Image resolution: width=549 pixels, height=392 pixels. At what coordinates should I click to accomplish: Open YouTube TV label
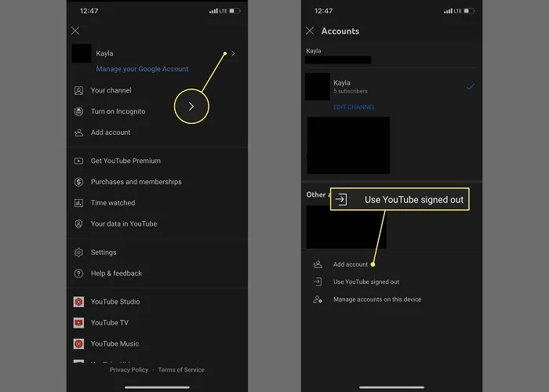110,322
